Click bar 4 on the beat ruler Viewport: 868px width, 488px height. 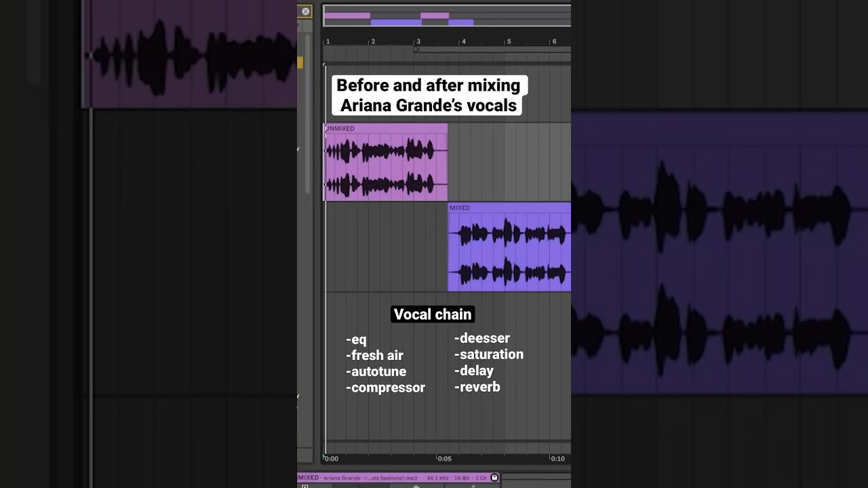[463, 41]
